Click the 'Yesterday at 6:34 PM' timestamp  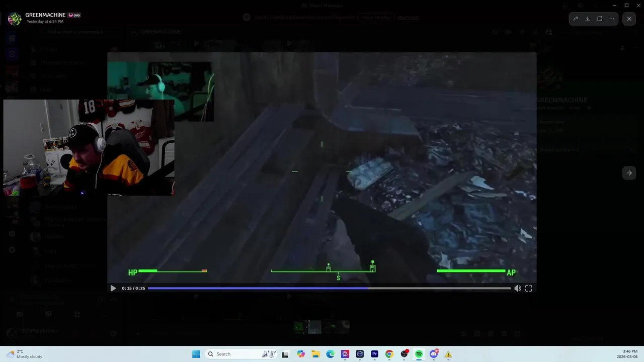[x=45, y=22]
